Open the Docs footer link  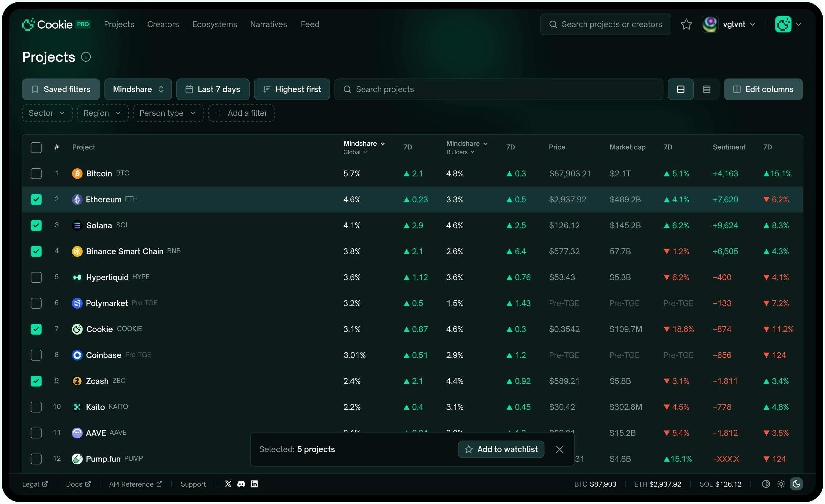coord(78,484)
